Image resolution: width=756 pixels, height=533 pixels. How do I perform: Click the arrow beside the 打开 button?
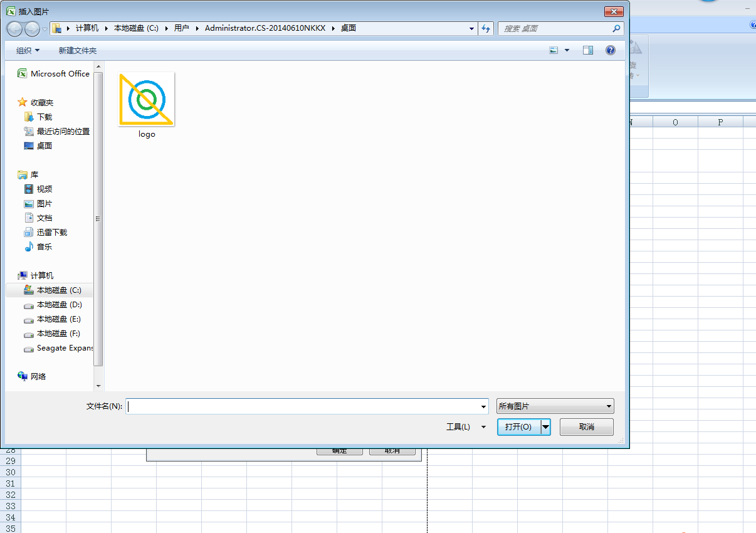click(x=545, y=427)
